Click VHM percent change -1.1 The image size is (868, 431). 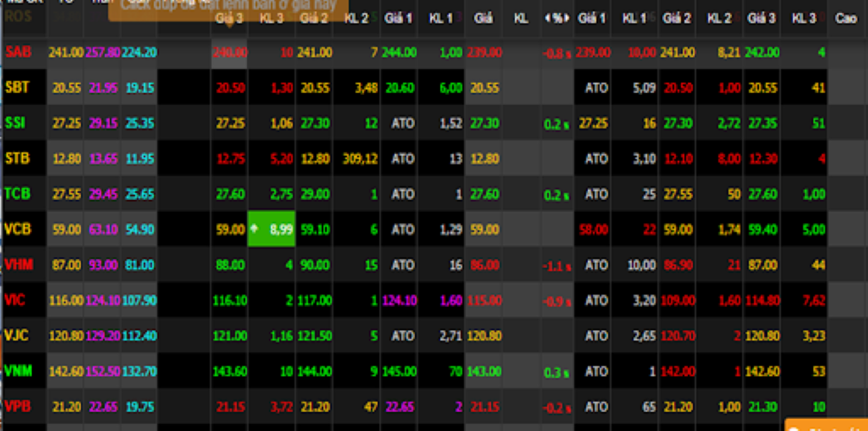point(556,267)
